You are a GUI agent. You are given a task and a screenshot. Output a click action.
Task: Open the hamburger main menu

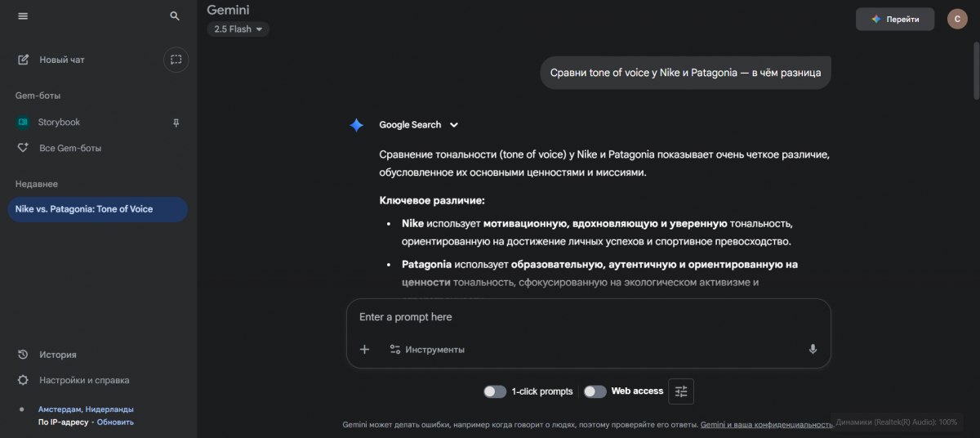tap(23, 16)
